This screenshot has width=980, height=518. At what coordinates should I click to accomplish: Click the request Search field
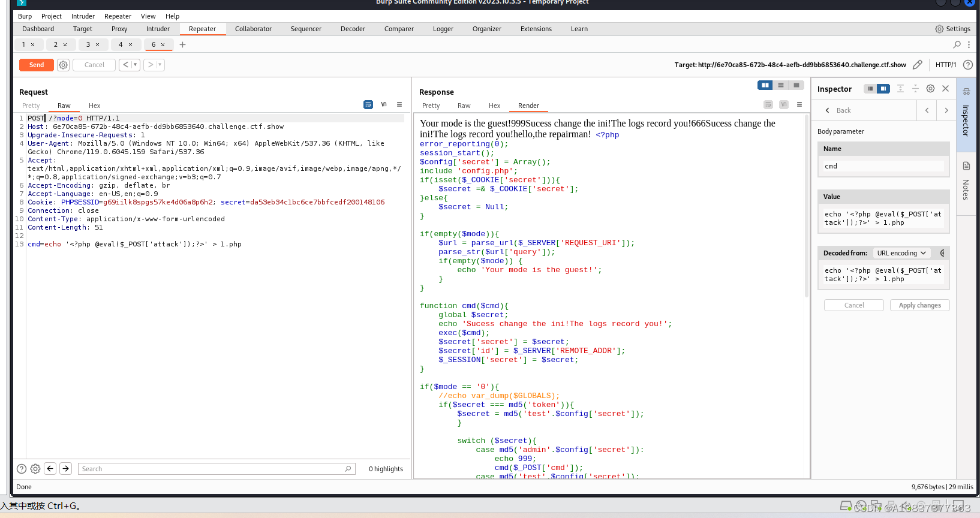[x=217, y=469]
